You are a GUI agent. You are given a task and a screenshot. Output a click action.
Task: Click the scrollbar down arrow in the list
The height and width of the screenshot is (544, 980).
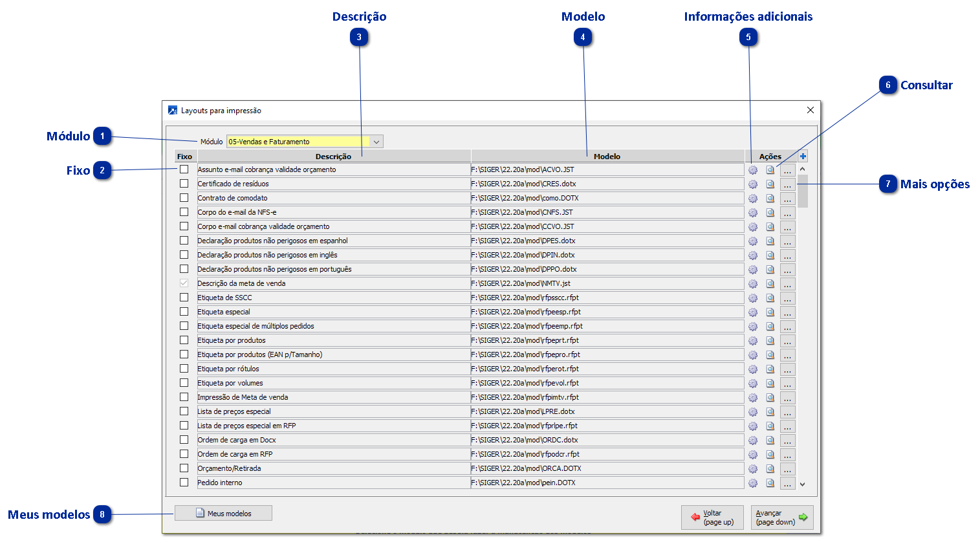[x=803, y=484]
